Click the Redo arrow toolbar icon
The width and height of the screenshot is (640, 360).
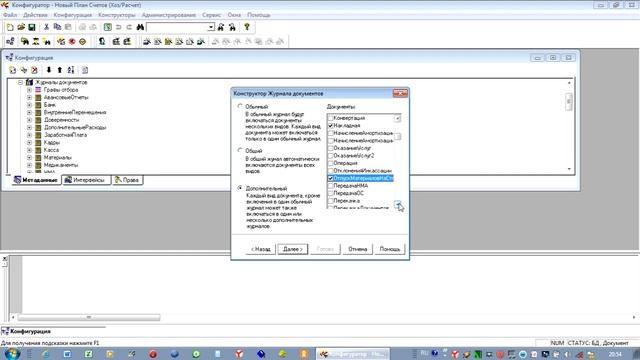point(129,27)
